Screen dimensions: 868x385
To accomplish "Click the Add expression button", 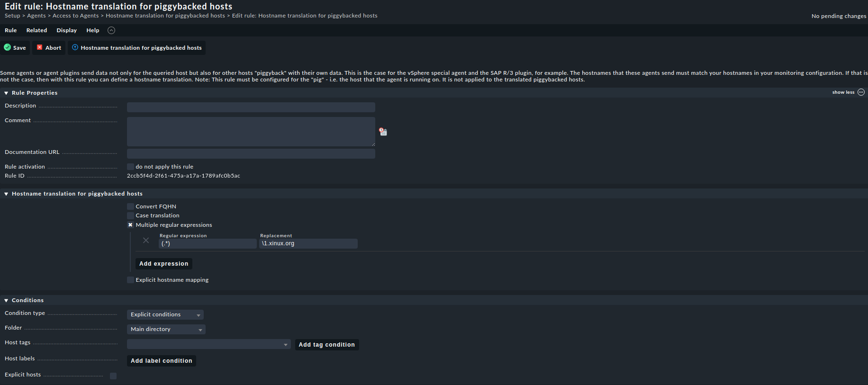I will (x=163, y=264).
